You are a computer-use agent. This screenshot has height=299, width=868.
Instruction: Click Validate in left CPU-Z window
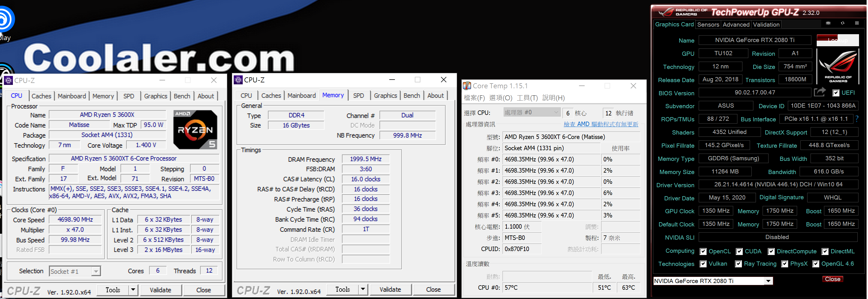[x=160, y=290]
